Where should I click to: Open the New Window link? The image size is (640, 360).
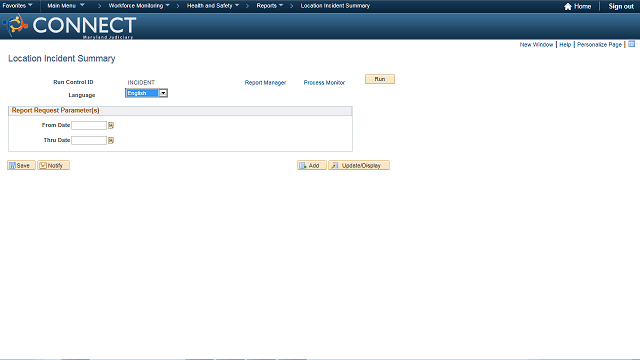536,44
